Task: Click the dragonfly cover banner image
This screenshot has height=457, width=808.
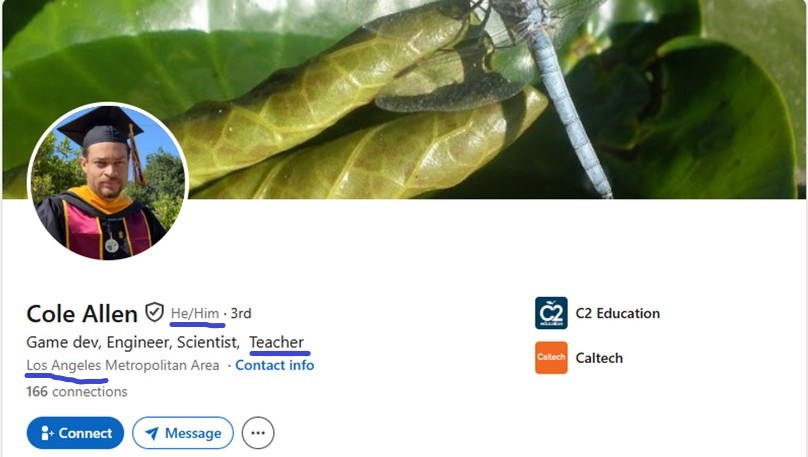Action: pos(404,99)
